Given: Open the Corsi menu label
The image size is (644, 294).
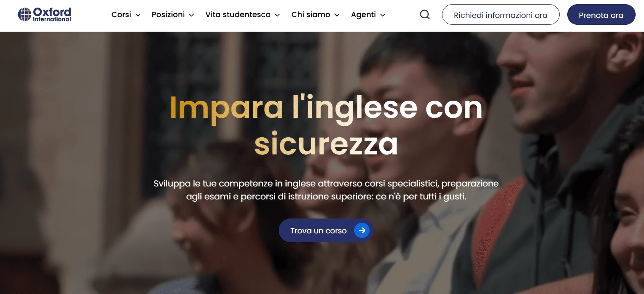Looking at the screenshot, I should pos(121,14).
